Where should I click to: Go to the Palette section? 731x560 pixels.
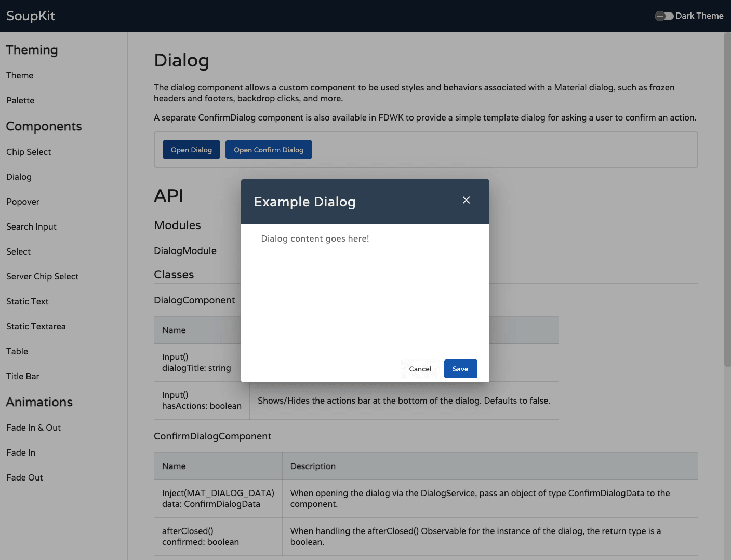pyautogui.click(x=20, y=100)
